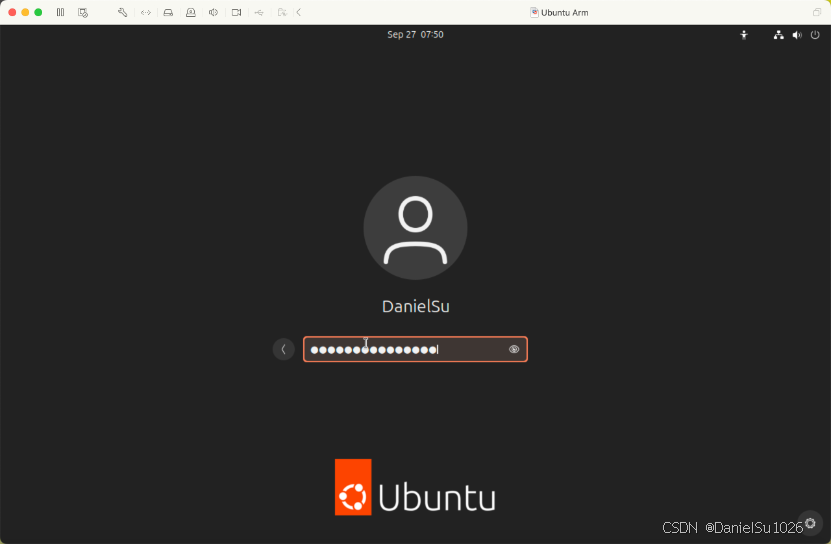
Task: Click the sound card speaker icon
Action: point(213,12)
